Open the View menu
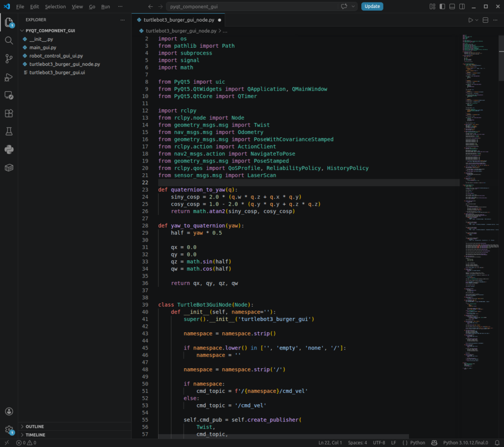This screenshot has height=447, width=504. pyautogui.click(x=77, y=6)
